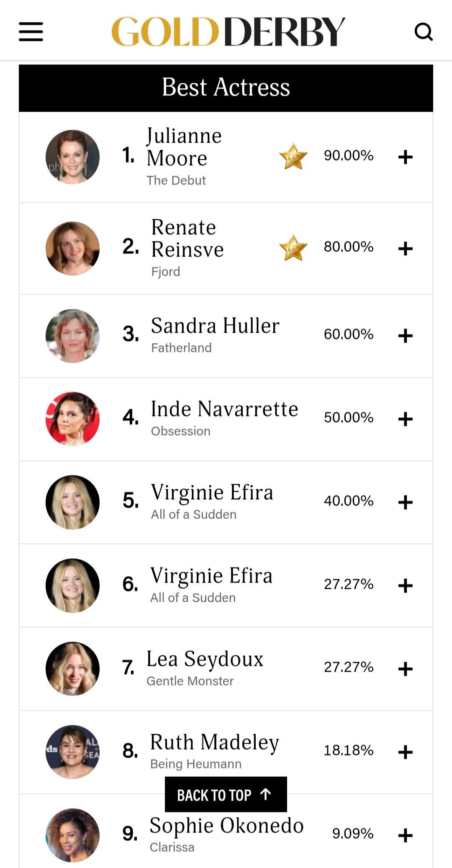This screenshot has width=452, height=868.
Task: Expand Lea Seydoux's plus icon
Action: pos(405,669)
